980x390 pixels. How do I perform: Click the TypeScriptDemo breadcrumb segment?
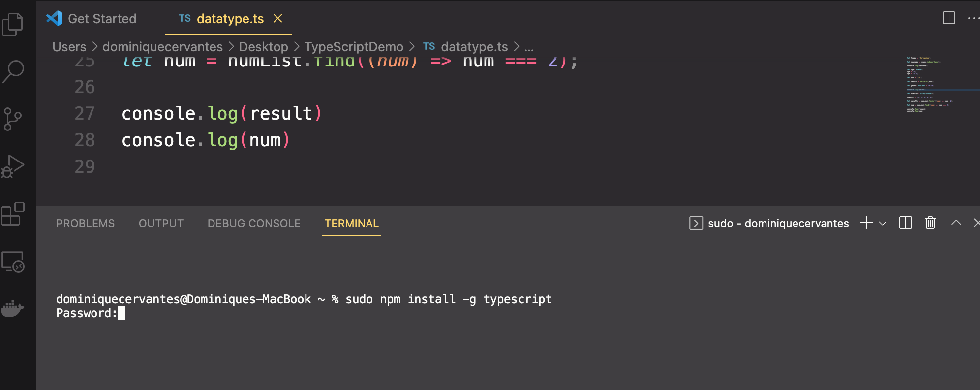click(x=354, y=47)
